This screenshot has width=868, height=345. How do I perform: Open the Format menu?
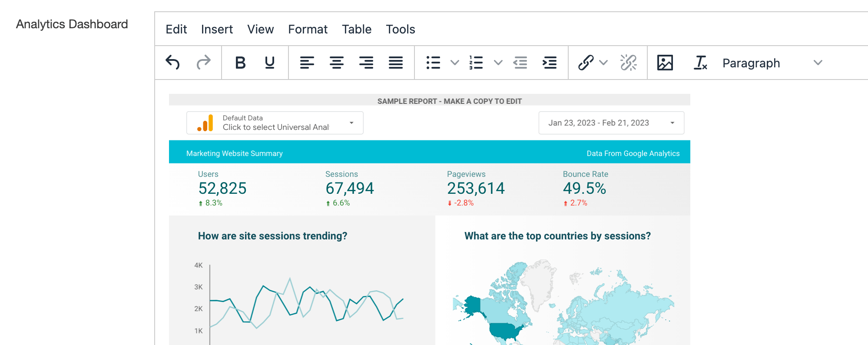pyautogui.click(x=308, y=29)
